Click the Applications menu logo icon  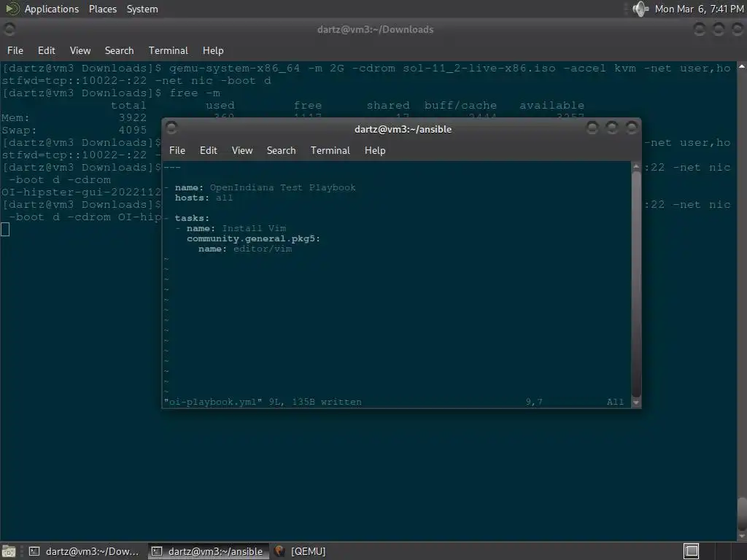(x=12, y=9)
